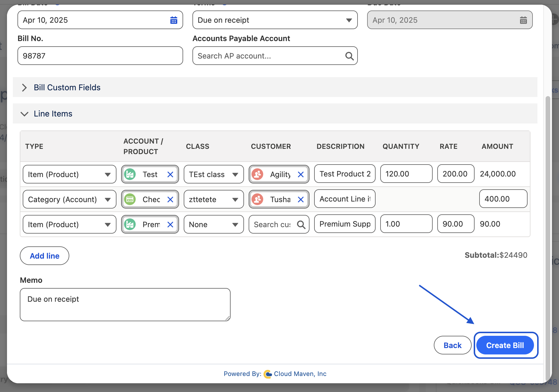Click the Back button

pyautogui.click(x=452, y=345)
